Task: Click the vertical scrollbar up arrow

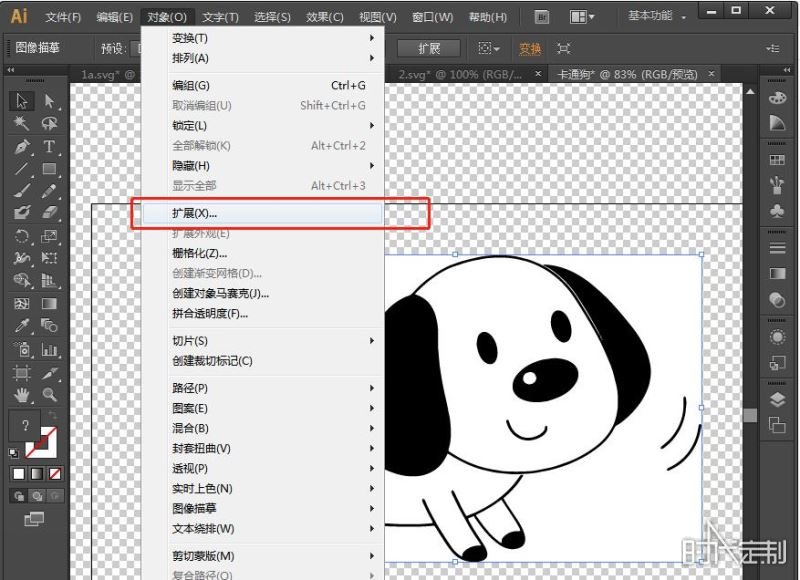Action: [750, 92]
